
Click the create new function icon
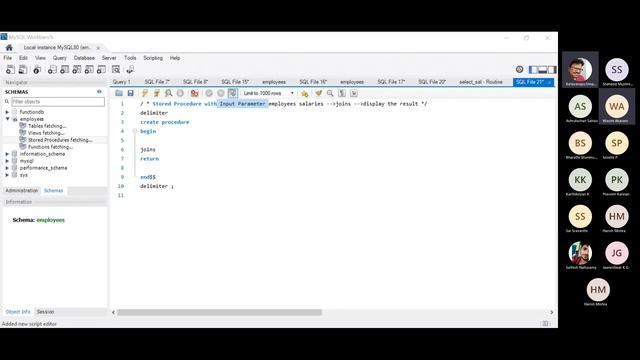click(x=101, y=70)
